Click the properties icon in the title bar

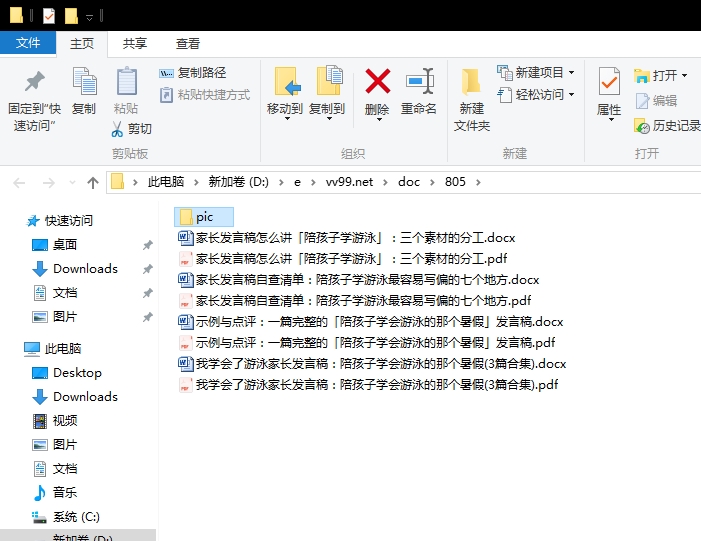(49, 16)
